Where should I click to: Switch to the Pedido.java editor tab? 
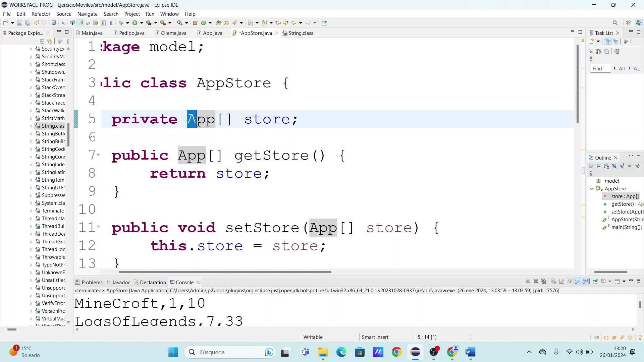[x=131, y=33]
